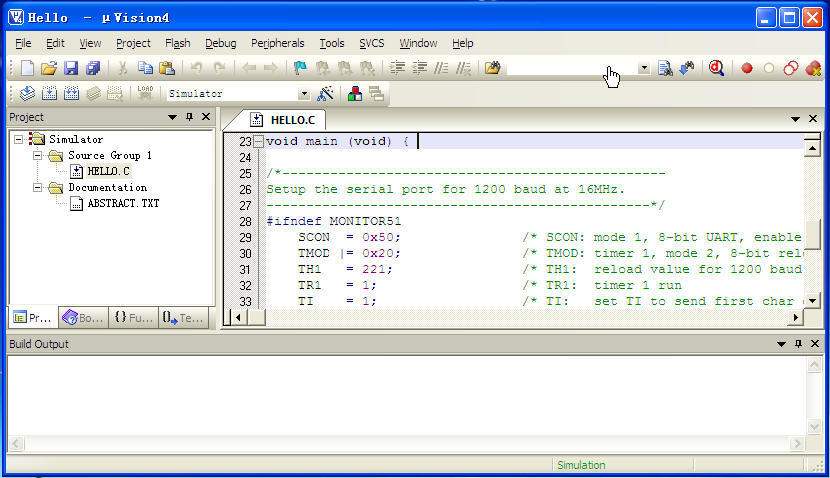830x478 pixels.
Task: Open Target Options with the magic wand icon
Action: click(x=325, y=94)
